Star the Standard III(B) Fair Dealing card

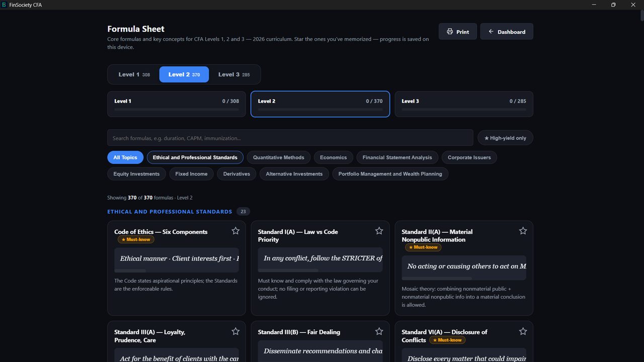(x=379, y=331)
